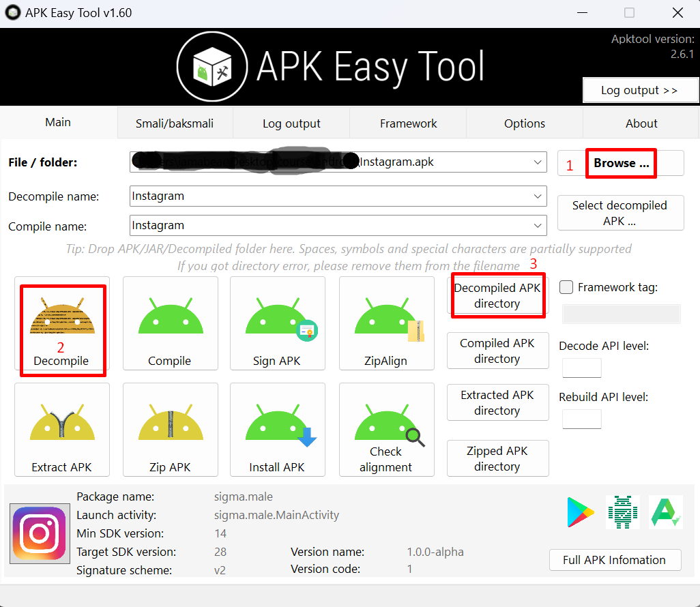Minimize the APK Easy Tool window
Viewport: 700px width, 607px height.
coord(582,12)
